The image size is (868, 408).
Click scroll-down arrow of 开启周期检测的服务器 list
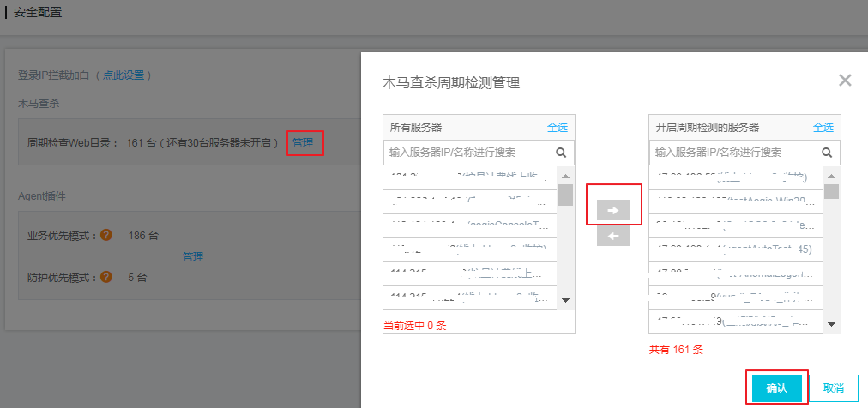831,324
